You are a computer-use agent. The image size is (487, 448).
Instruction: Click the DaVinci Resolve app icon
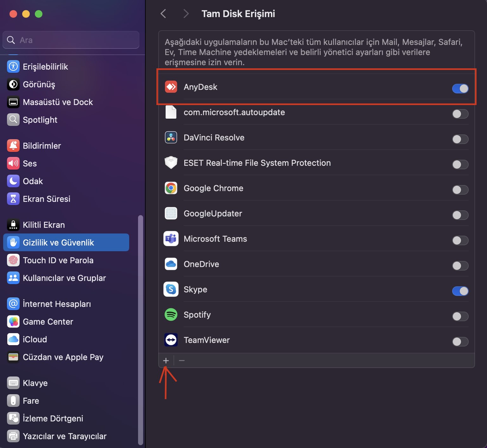tap(171, 138)
